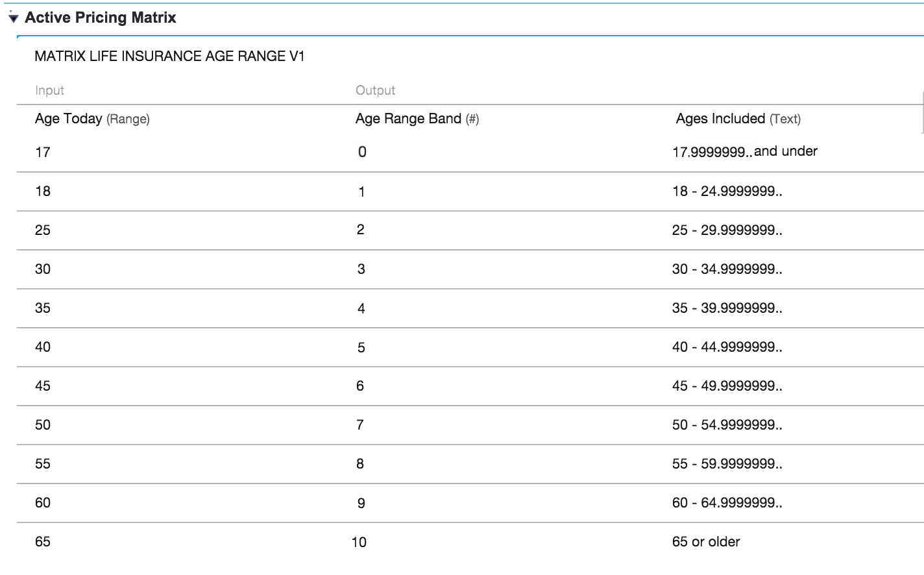This screenshot has width=924, height=575.
Task: Click Age Range Band value 0
Action: pyautogui.click(x=362, y=152)
